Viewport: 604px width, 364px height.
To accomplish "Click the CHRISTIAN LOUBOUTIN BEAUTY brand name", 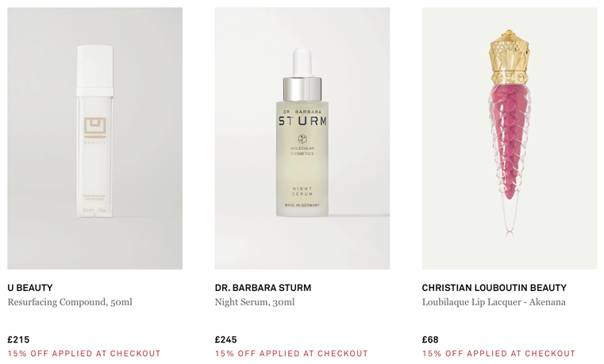I will (x=494, y=288).
